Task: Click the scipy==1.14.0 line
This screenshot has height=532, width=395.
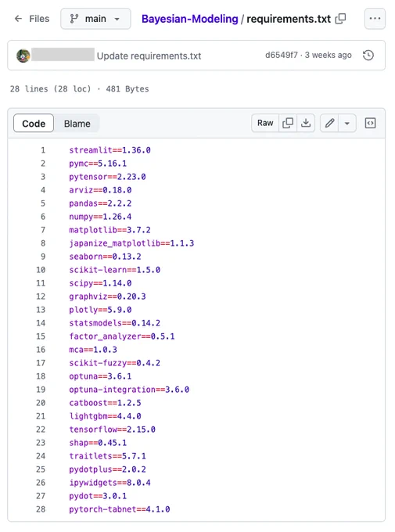Action: tap(100, 283)
